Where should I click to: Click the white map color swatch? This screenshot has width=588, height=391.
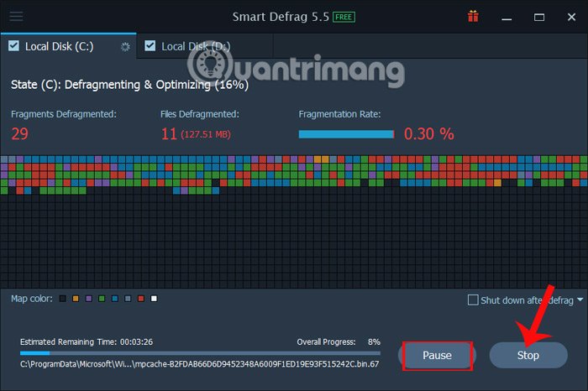tap(154, 299)
